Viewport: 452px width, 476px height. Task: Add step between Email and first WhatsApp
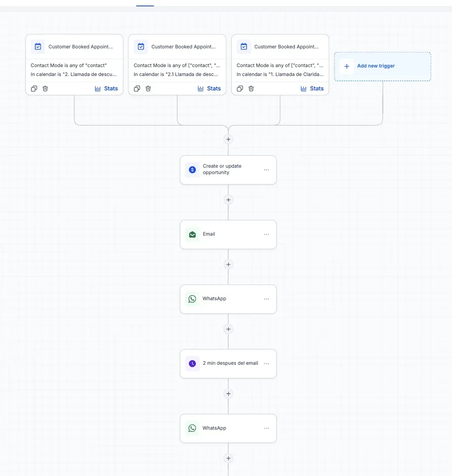(228, 265)
